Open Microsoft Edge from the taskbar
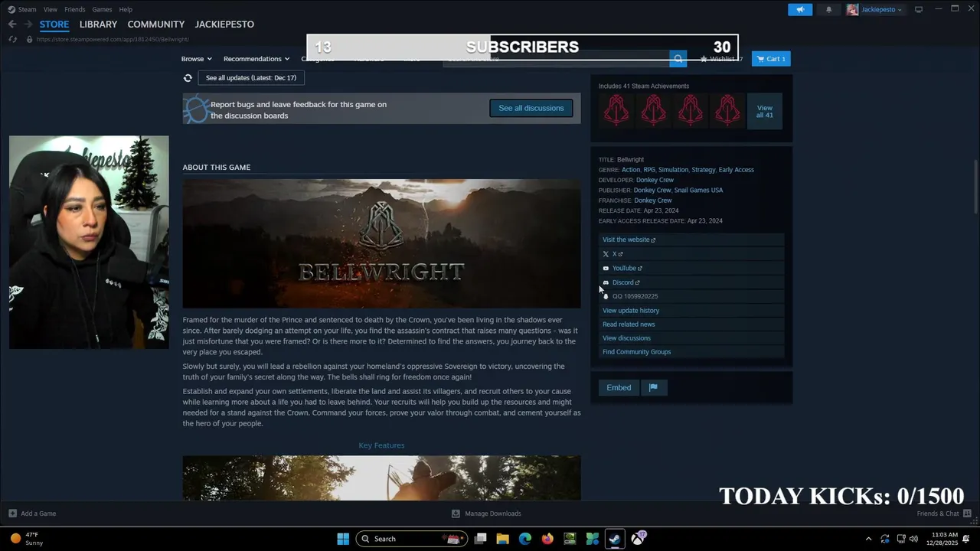The image size is (980, 551). [524, 539]
